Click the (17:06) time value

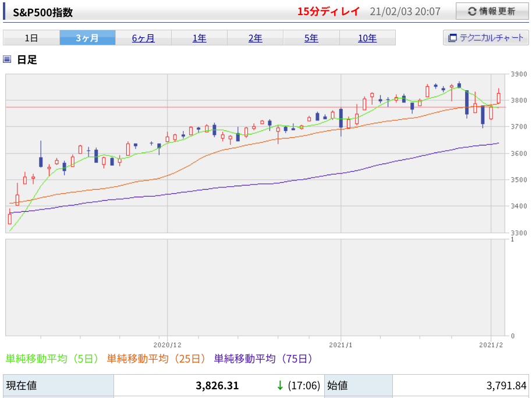coord(304,385)
